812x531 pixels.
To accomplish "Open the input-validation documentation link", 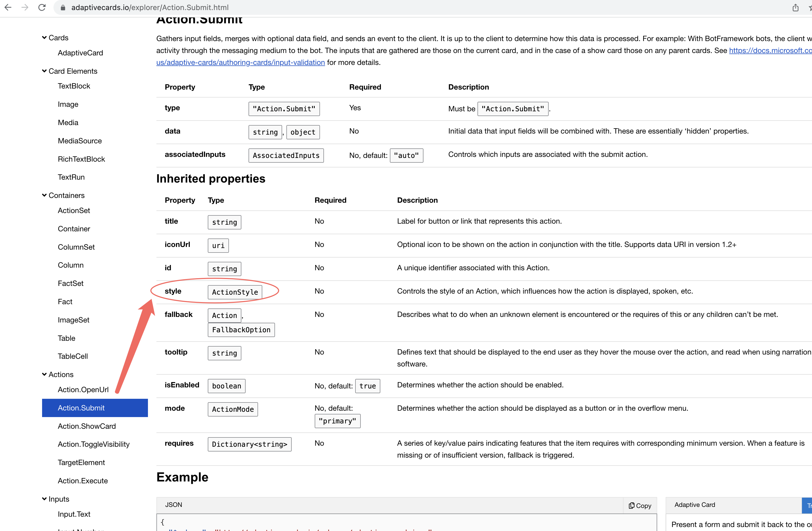I will click(x=240, y=62).
